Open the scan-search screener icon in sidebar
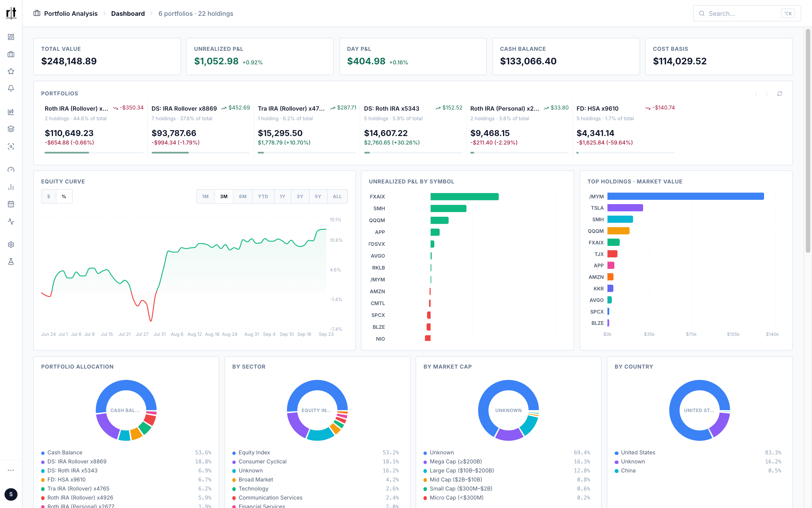Viewport: 812px width, 508px height. click(11, 146)
